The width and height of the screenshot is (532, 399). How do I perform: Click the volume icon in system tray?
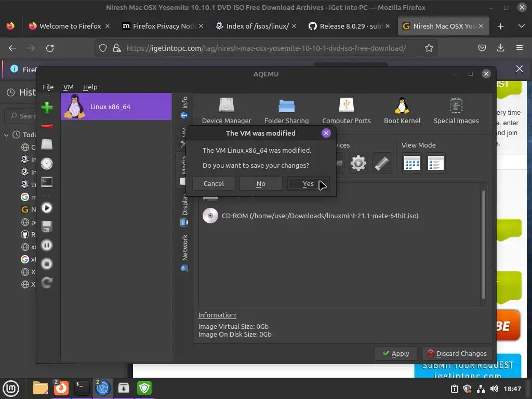tap(494, 389)
